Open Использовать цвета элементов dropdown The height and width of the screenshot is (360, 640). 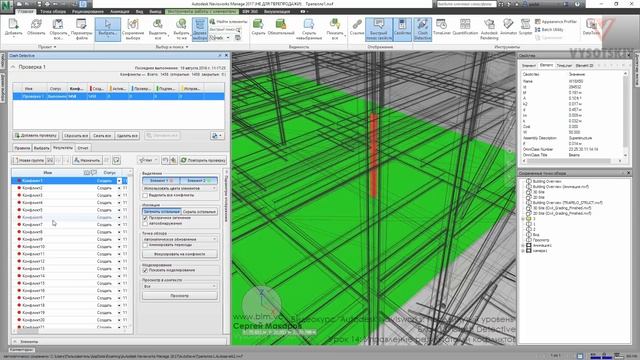(180, 188)
